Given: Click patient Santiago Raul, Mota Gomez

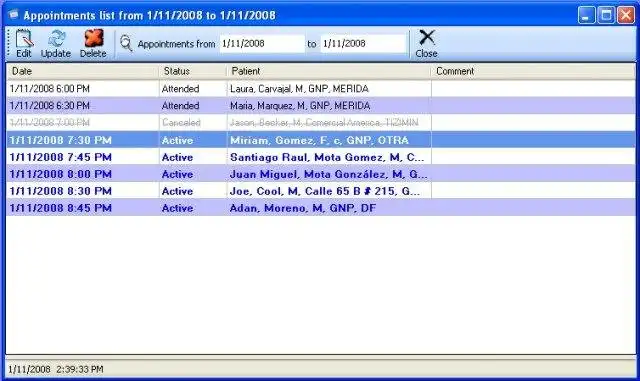Looking at the screenshot, I should coord(327,157).
